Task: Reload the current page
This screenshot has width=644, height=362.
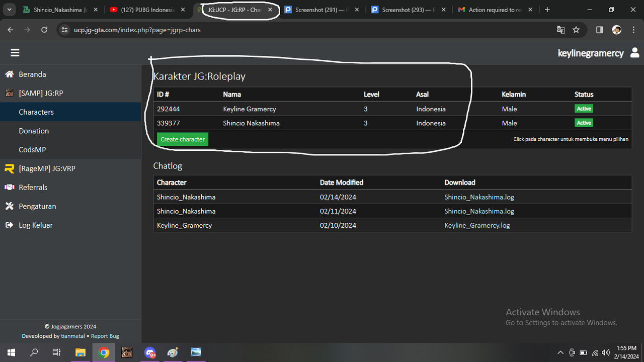Action: (x=44, y=30)
